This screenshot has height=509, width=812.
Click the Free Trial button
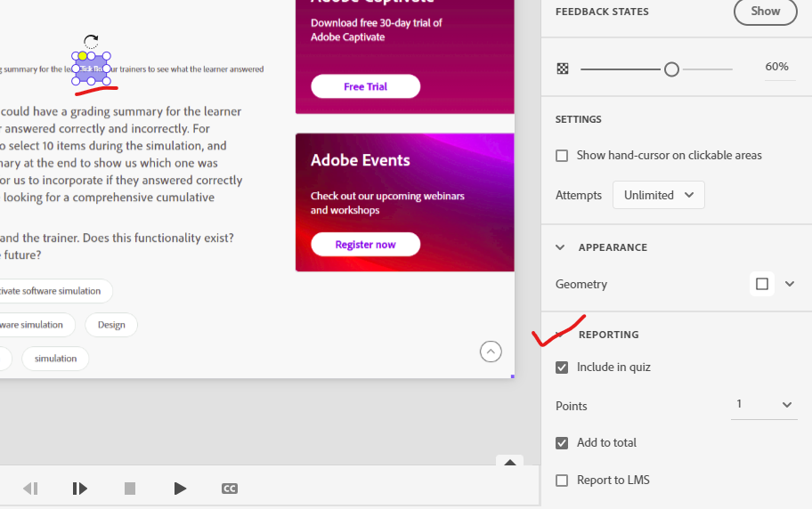pos(366,86)
